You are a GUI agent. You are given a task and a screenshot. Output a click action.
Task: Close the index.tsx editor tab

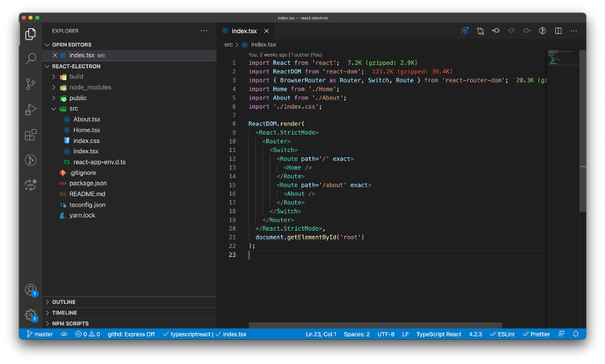point(267,31)
